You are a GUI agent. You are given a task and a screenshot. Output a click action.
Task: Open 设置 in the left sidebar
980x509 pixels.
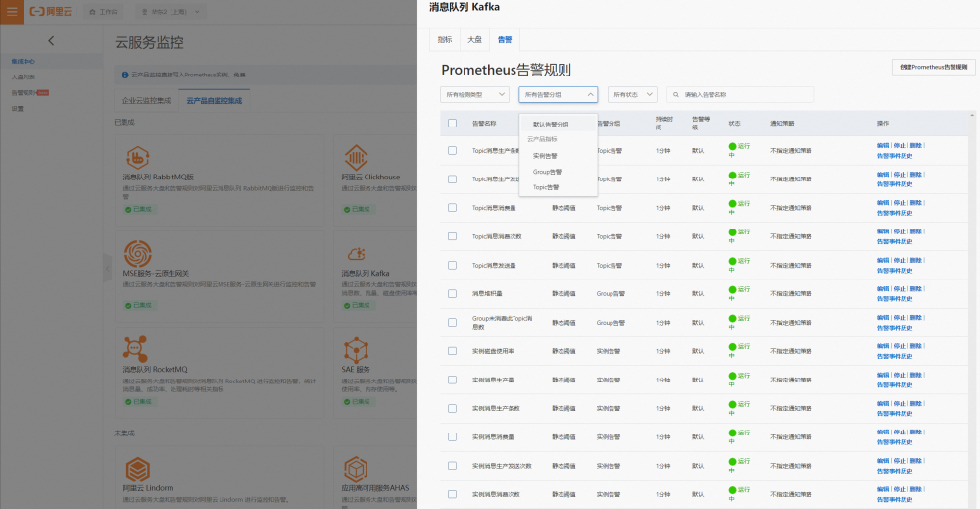[17, 109]
